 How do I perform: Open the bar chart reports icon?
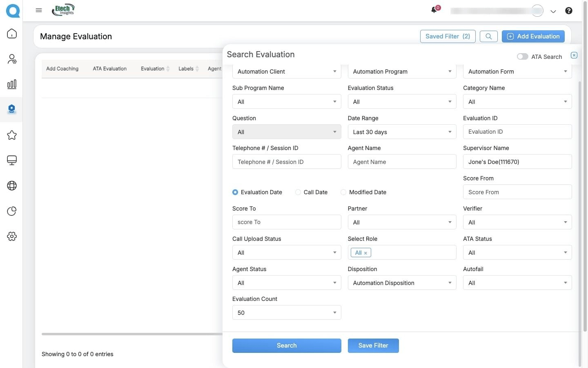[x=12, y=84]
